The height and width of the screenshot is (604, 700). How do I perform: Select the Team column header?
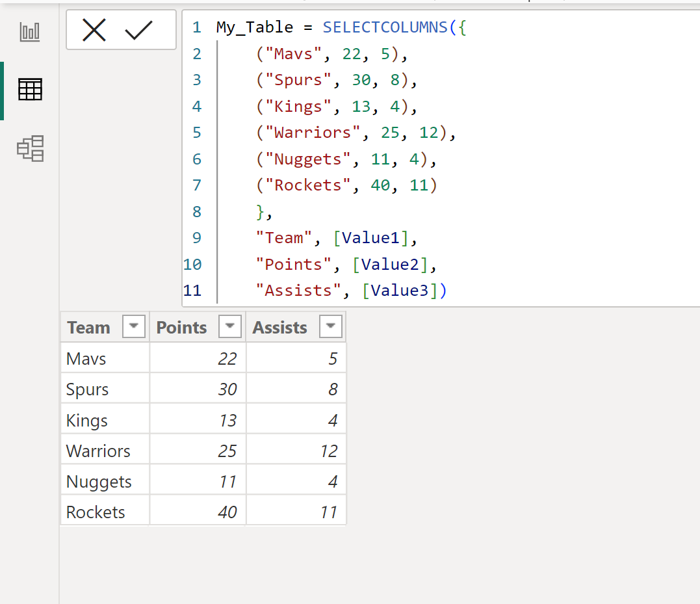click(88, 326)
